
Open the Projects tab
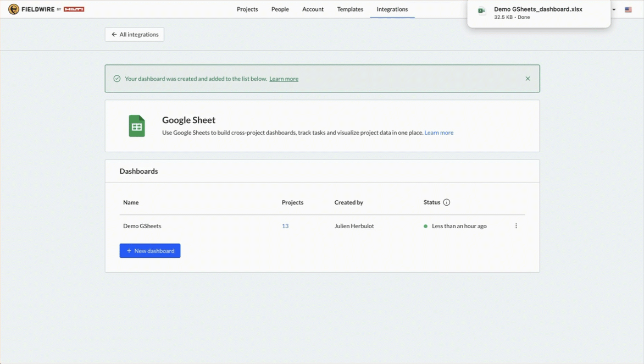[x=247, y=9]
